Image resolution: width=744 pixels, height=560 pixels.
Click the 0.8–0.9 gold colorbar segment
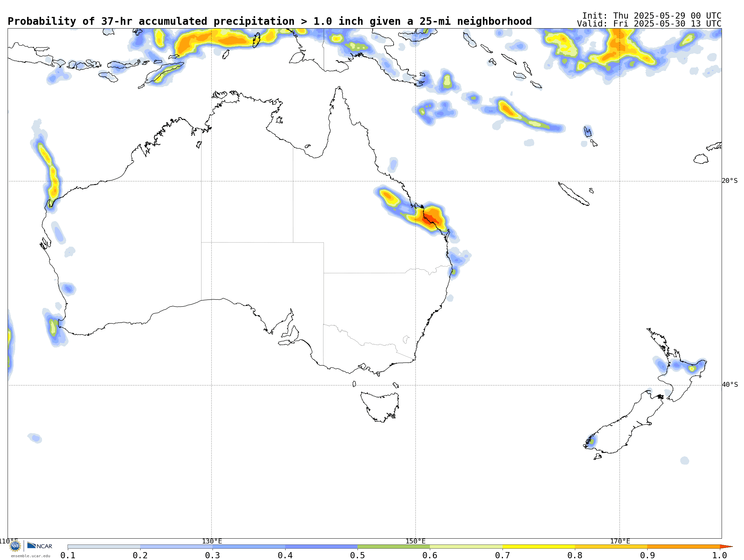(611, 547)
